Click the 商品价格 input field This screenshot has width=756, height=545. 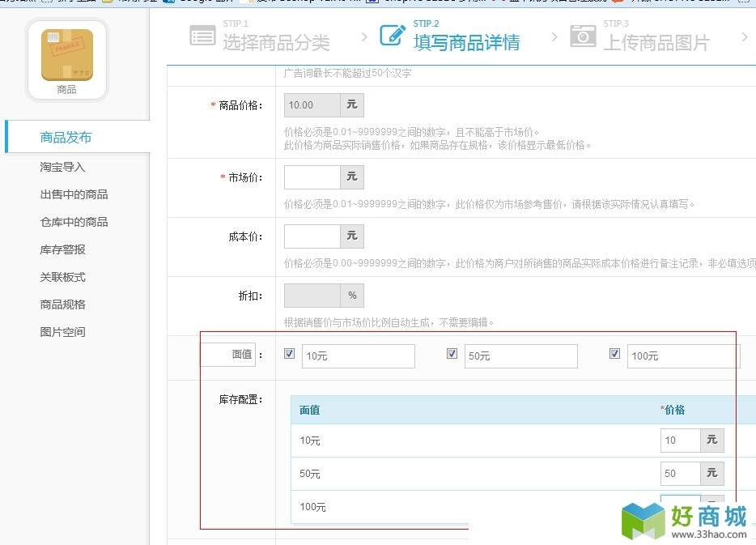(x=312, y=105)
